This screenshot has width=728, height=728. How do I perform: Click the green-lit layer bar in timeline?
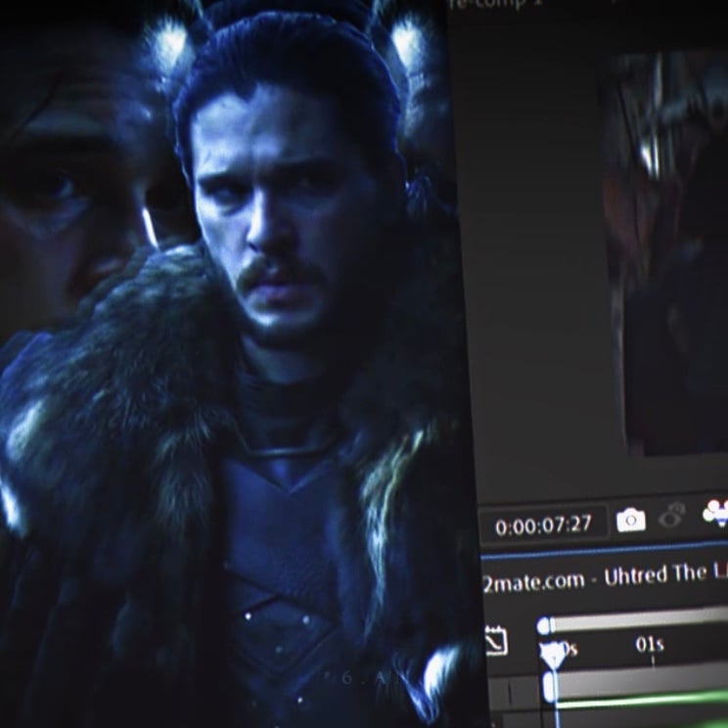641,701
